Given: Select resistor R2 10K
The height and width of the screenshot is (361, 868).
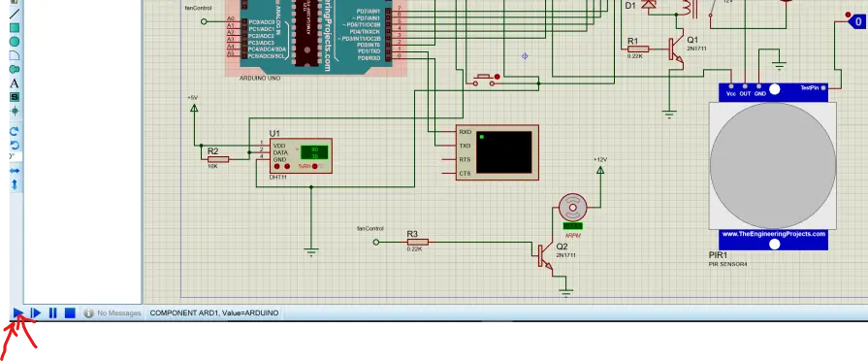Looking at the screenshot, I should coord(217,159).
